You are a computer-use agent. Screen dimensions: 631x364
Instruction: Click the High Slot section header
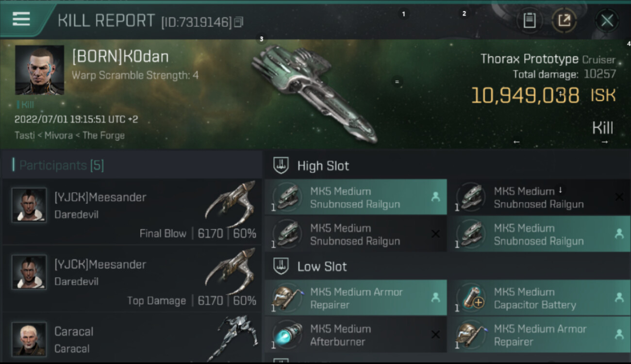point(323,166)
